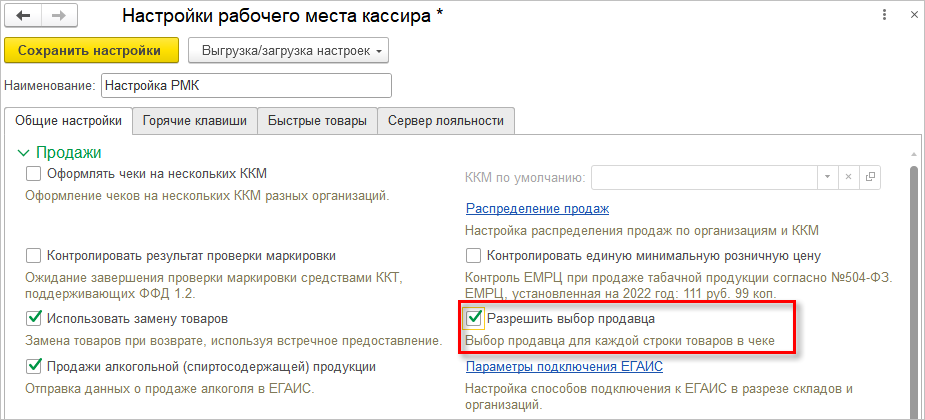Open the default KKM selection form
The image size is (925, 420).
(x=870, y=177)
